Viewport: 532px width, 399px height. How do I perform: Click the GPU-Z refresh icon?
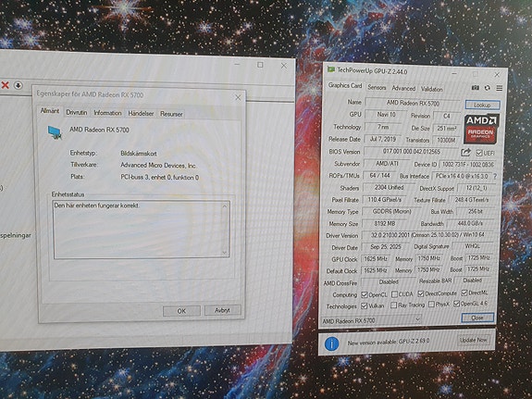pos(488,88)
